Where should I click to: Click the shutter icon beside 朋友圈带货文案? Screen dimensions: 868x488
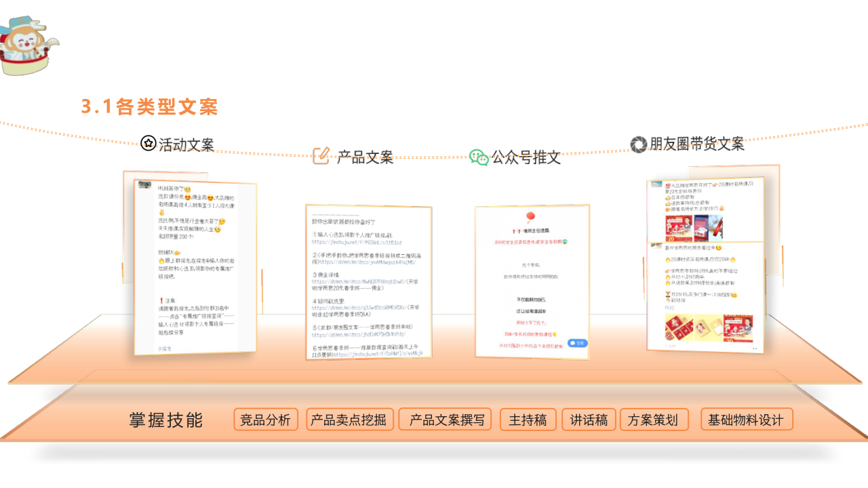point(638,144)
